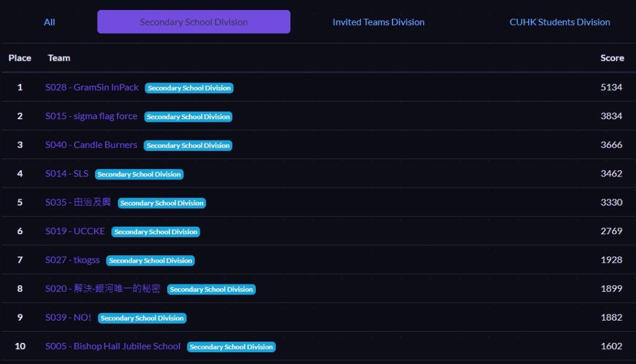
Task: Open team S015 - sigma flag force
Action: 91,116
